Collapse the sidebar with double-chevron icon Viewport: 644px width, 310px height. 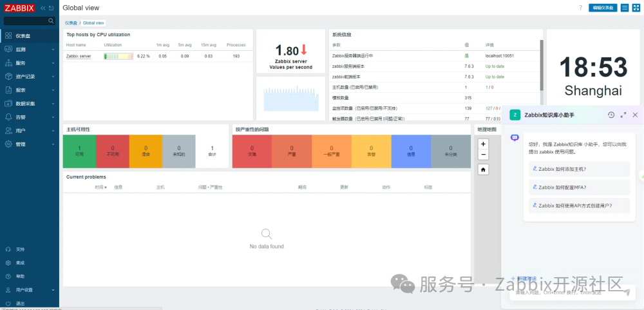[43, 8]
